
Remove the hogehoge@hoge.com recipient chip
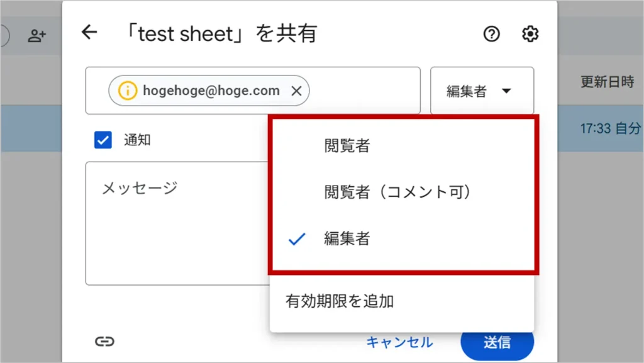pyautogui.click(x=297, y=91)
